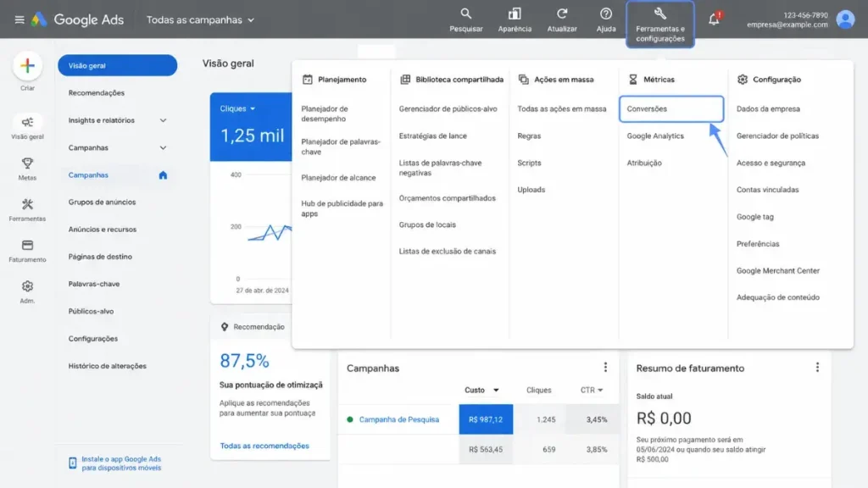Open Listas de palavras-chave negativas
The height and width of the screenshot is (488, 868).
[440, 168]
